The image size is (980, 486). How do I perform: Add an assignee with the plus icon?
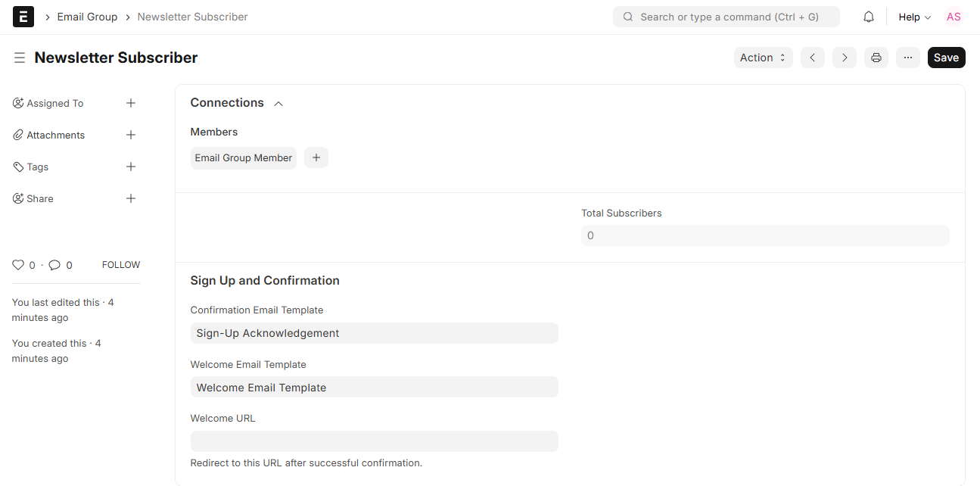pyautogui.click(x=130, y=103)
